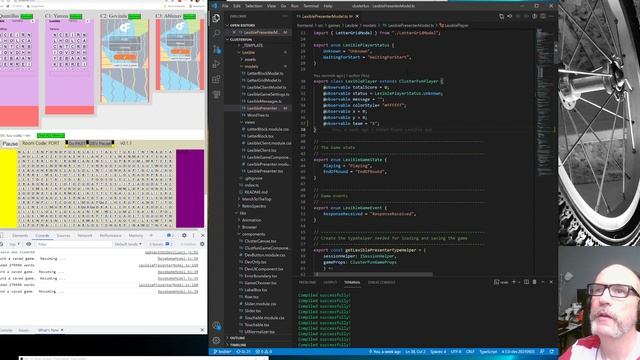Collapse the views folder
640x360 pixels.
[x=250, y=122]
